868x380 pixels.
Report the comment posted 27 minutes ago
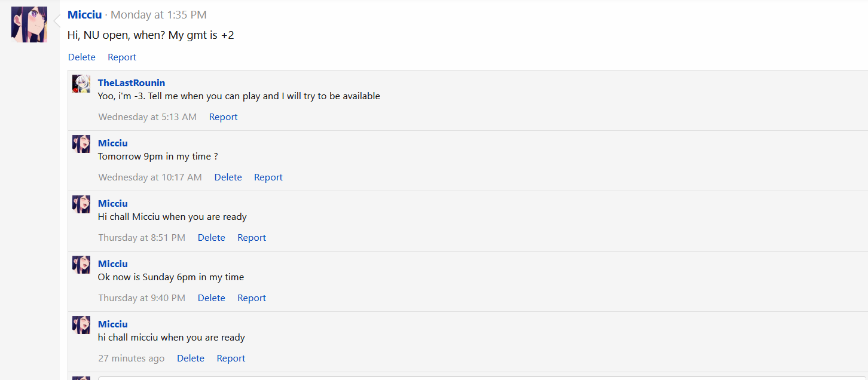(x=231, y=358)
